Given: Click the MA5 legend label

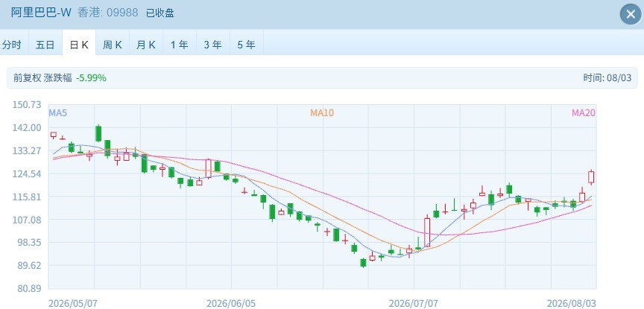Looking at the screenshot, I should click(x=58, y=113).
